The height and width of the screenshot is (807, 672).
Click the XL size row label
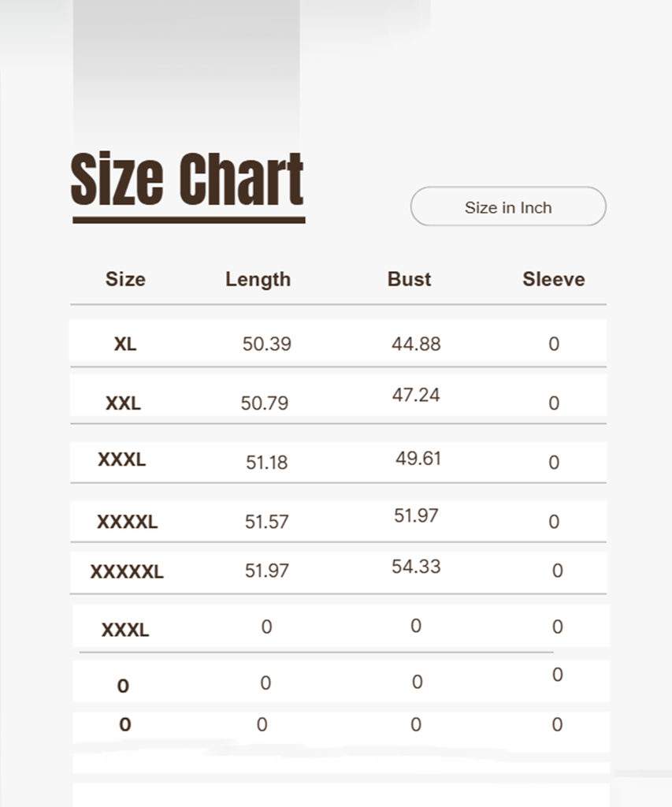tap(125, 344)
